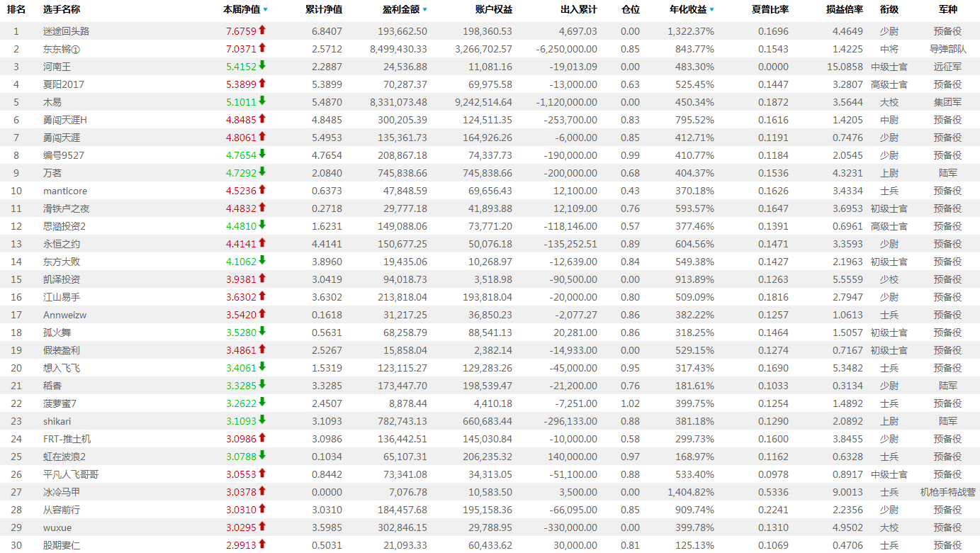This screenshot has width=980, height=553.
Task: Select the annualized return 1,404.82%
Action: [691, 492]
